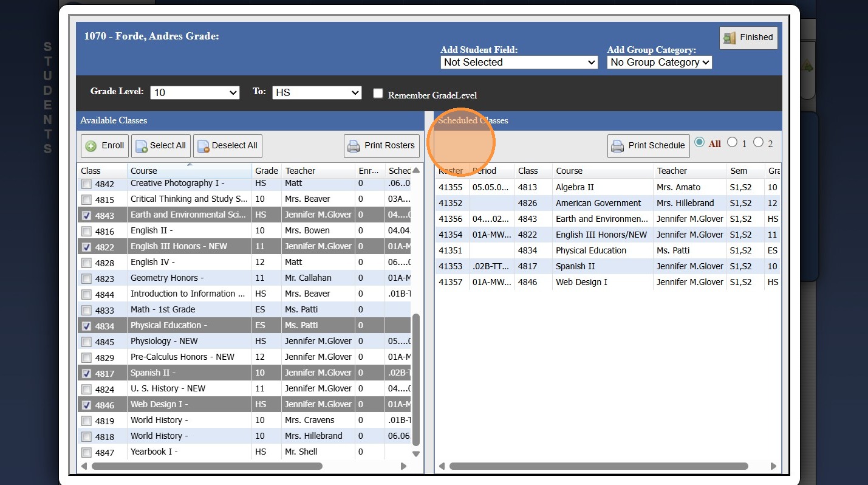This screenshot has height=485, width=868.
Task: Click the Select All page icon
Action: click(x=142, y=146)
